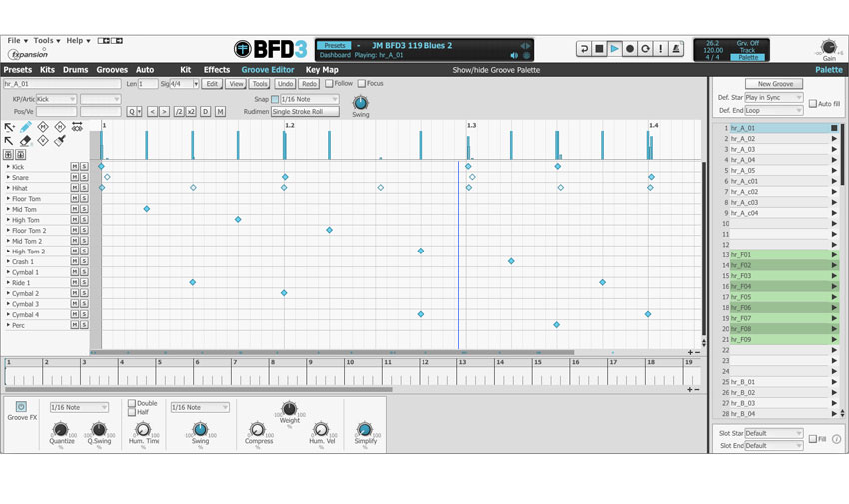
Task: Switch to the Key Map tab
Action: [x=322, y=70]
